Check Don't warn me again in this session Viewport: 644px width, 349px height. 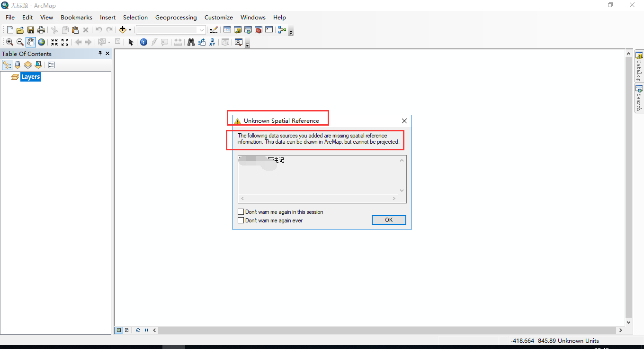(241, 211)
